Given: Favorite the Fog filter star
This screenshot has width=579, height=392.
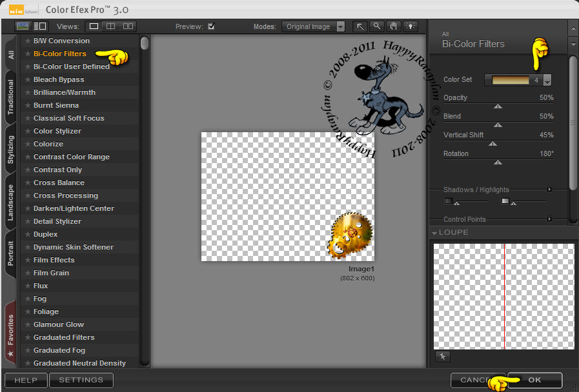Looking at the screenshot, I should coord(27,299).
